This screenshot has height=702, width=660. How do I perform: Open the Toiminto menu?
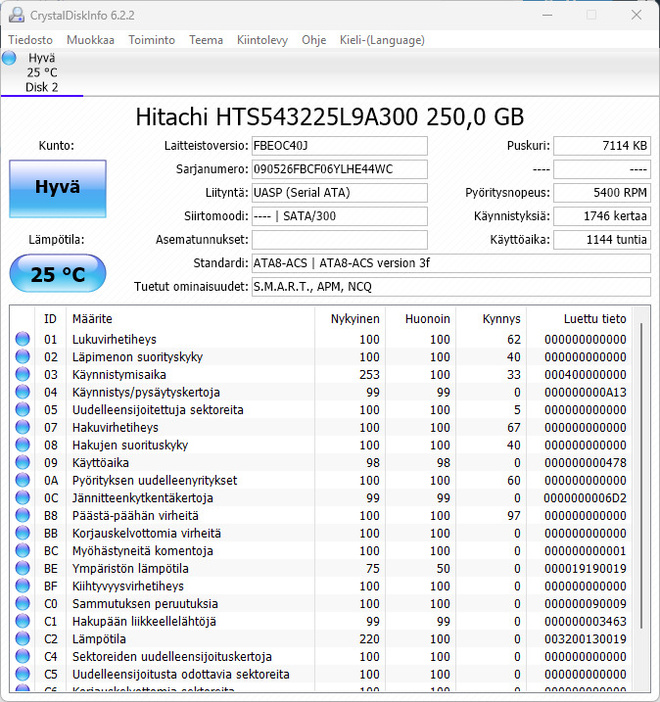coord(152,40)
